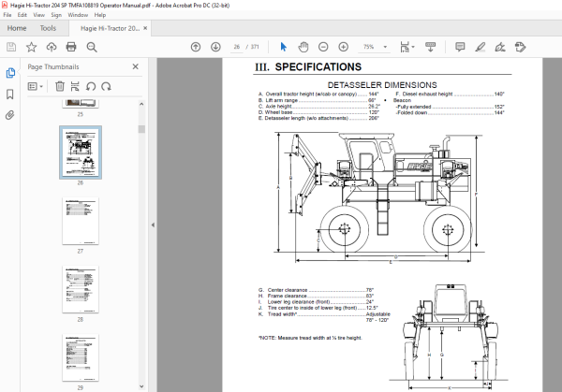Print the document

71,47
